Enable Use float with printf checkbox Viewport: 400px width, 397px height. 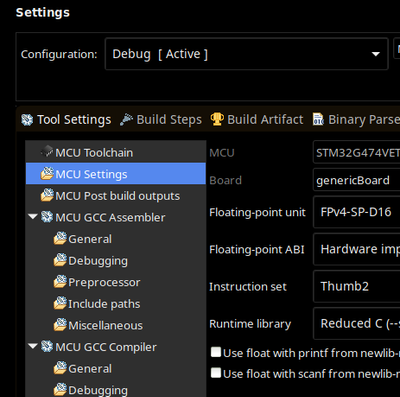pos(216,352)
